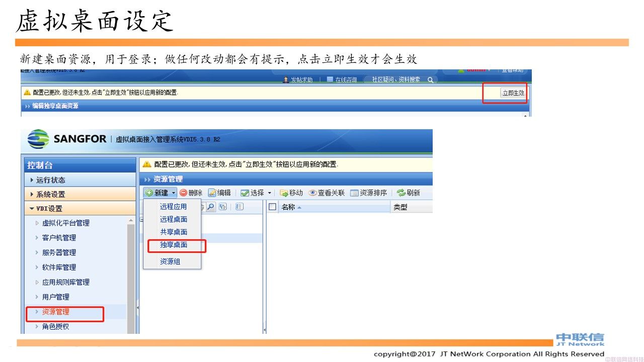Open the 选择 selection dropdown
Viewport: 644px width, 362px height.
256,193
